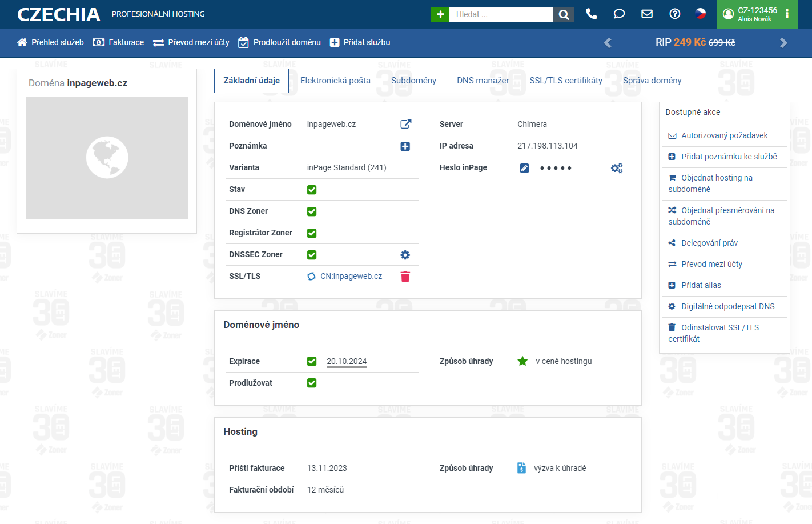812x524 pixels.
Task: Open Převod mezi účty in navigation bar
Action: pyautogui.click(x=191, y=42)
